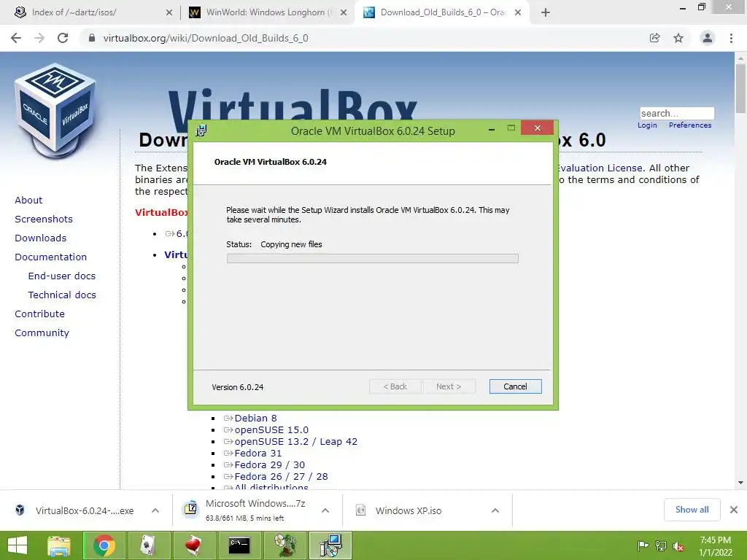
Task: Open Community in sidebar
Action: (x=42, y=333)
